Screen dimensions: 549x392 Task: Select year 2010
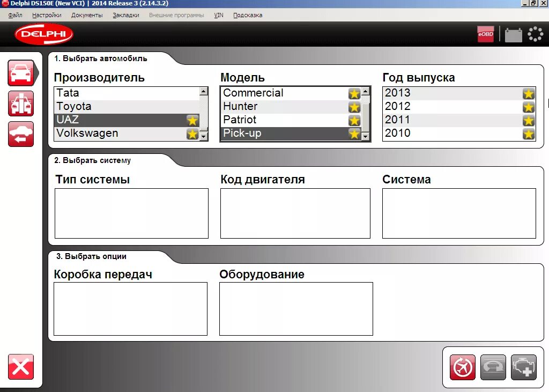[x=459, y=134]
